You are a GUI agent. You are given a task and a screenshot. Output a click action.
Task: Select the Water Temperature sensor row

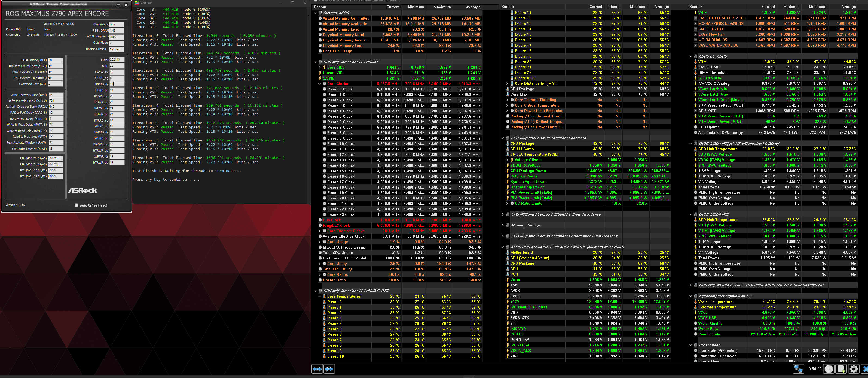coord(715,301)
